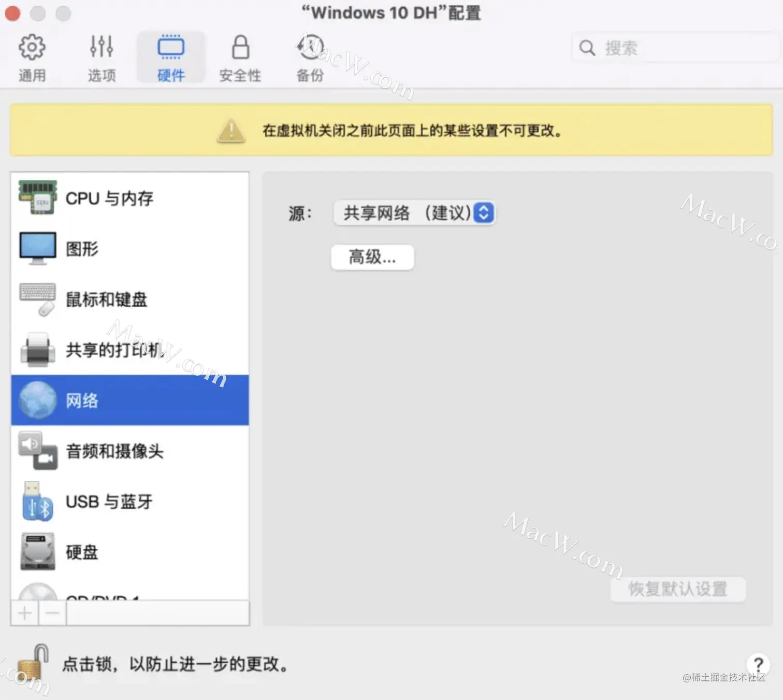This screenshot has width=783, height=700.
Task: Close the configuration window with red button
Action: tap(12, 13)
